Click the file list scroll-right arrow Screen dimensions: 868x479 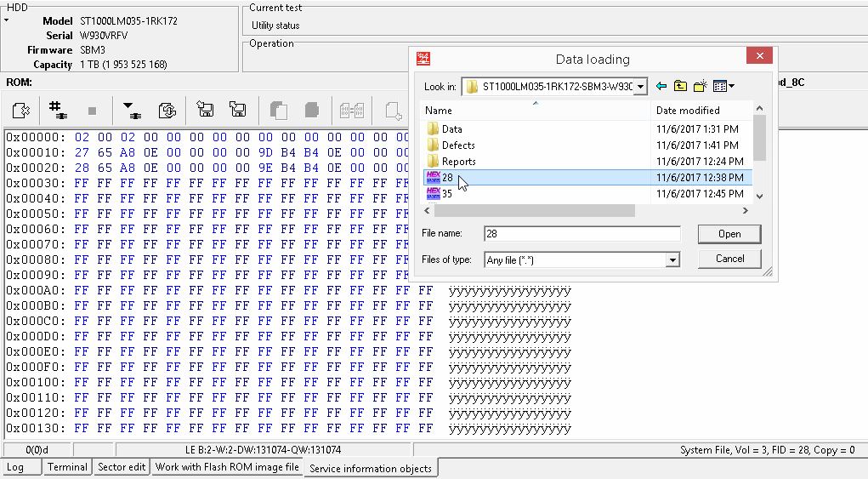[745, 210]
